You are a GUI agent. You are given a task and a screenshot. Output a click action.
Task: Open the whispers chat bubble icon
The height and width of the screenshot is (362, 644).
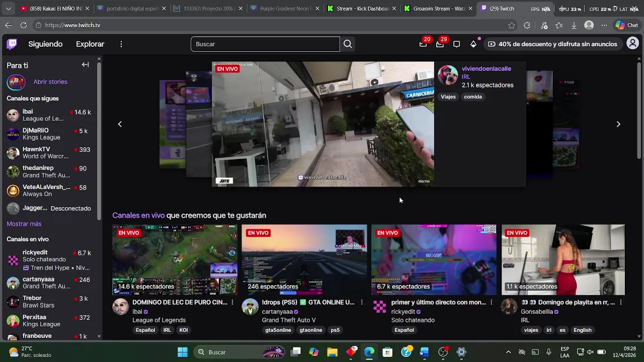[x=456, y=44]
